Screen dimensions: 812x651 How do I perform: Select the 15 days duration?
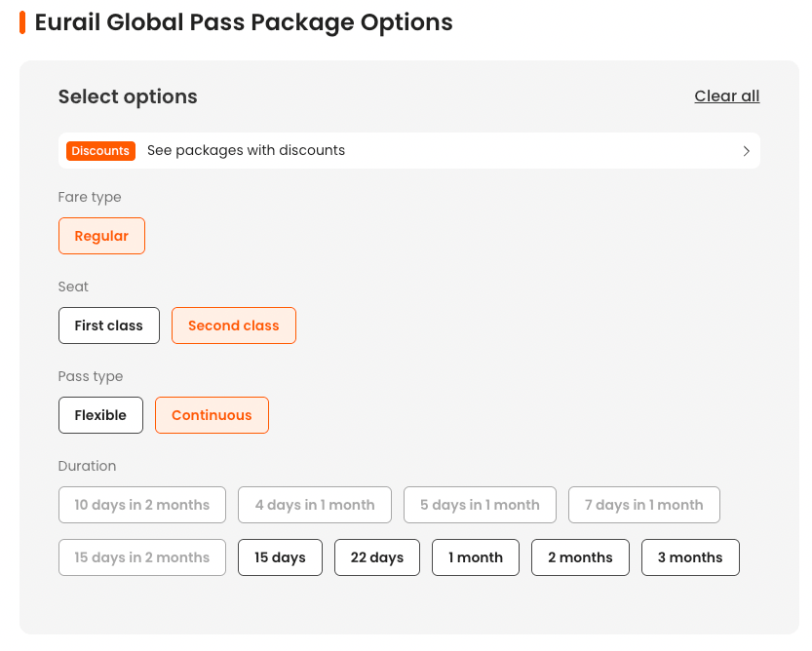280,557
